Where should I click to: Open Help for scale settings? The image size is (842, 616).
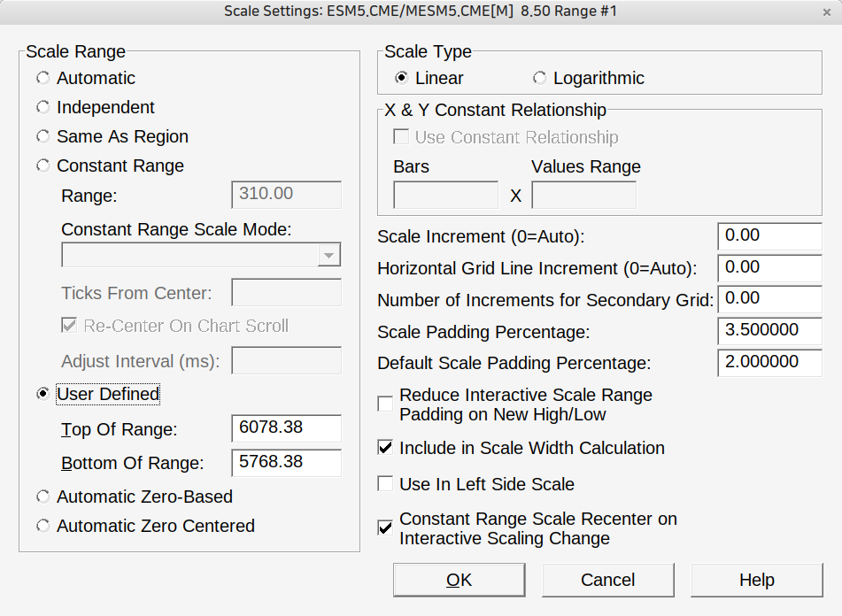[x=756, y=581]
